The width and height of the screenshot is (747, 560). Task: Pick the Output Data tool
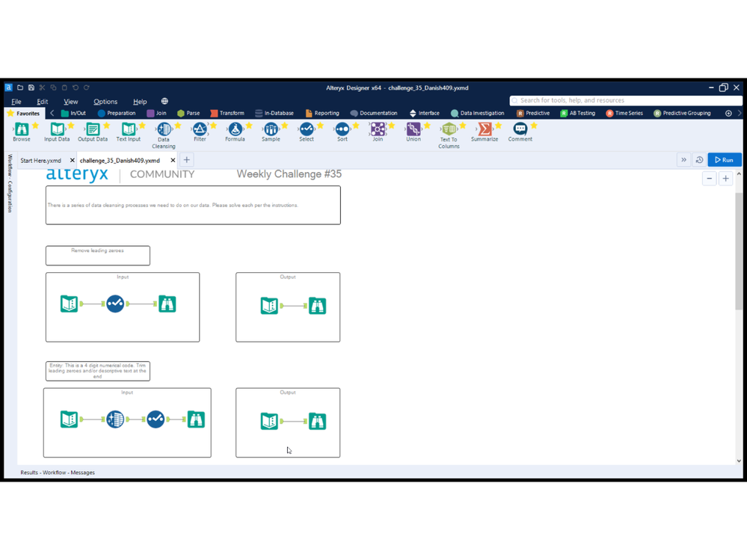[x=93, y=132]
